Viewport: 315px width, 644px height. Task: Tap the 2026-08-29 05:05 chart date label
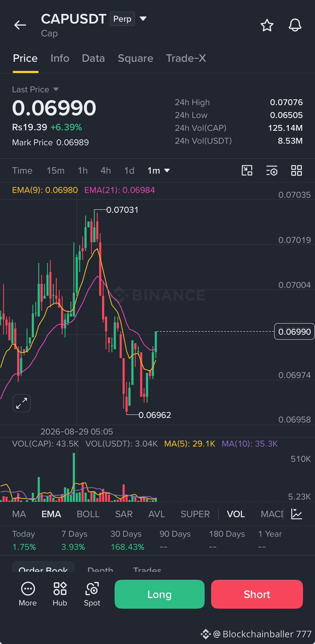point(77,431)
